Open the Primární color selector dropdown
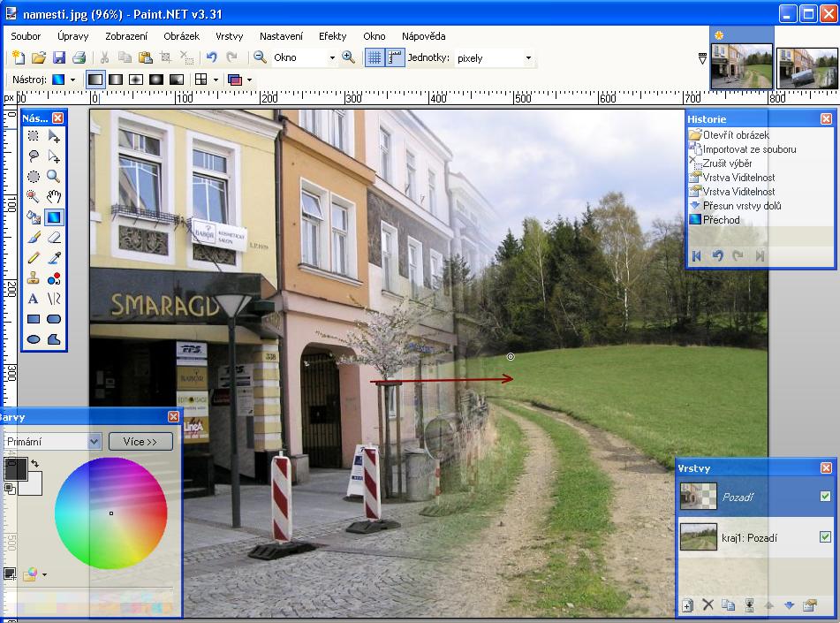Screen dimensions: 840x623 pyautogui.click(x=95, y=441)
